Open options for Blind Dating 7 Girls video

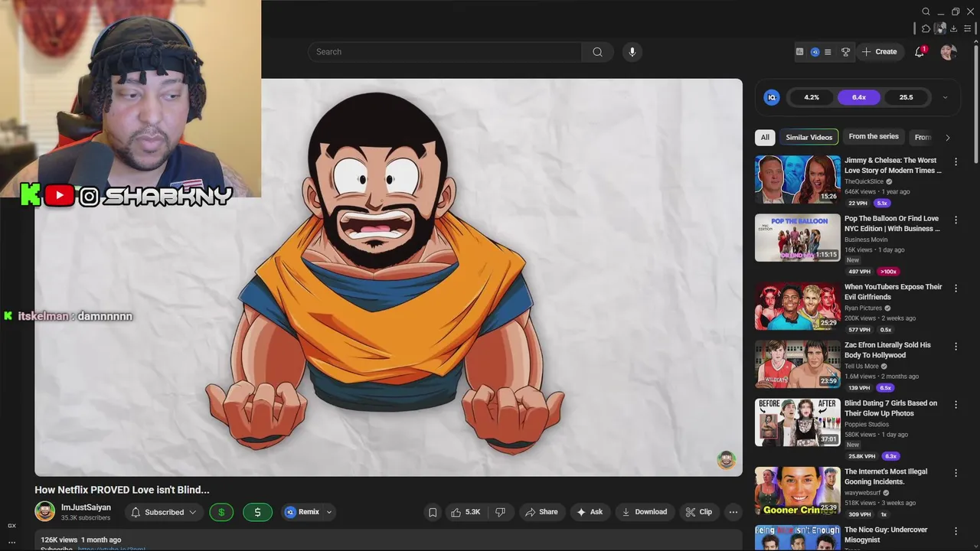click(955, 405)
